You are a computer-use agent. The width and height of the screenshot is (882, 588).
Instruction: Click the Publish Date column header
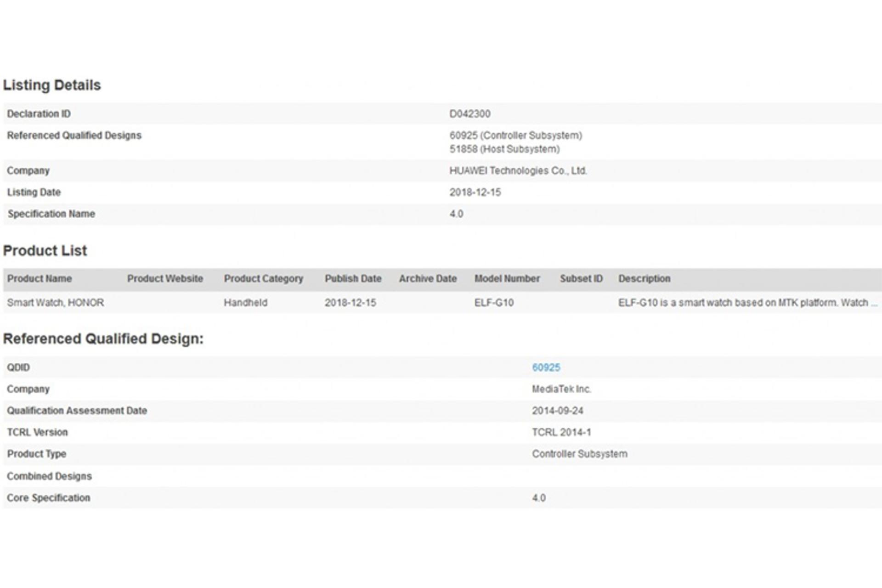click(353, 279)
